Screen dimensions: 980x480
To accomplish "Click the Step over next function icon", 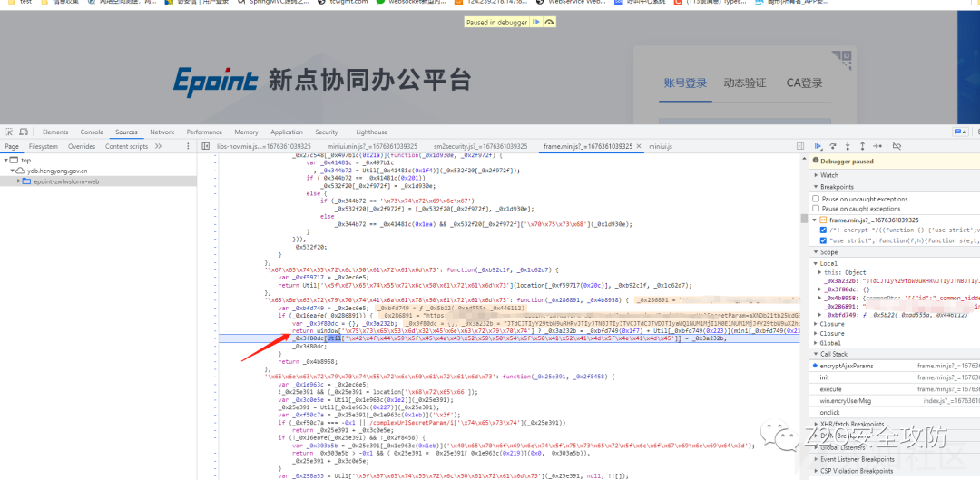I will click(832, 145).
